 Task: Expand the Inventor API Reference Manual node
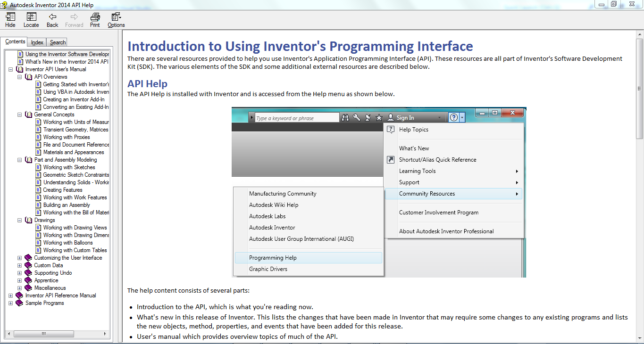[x=10, y=295]
